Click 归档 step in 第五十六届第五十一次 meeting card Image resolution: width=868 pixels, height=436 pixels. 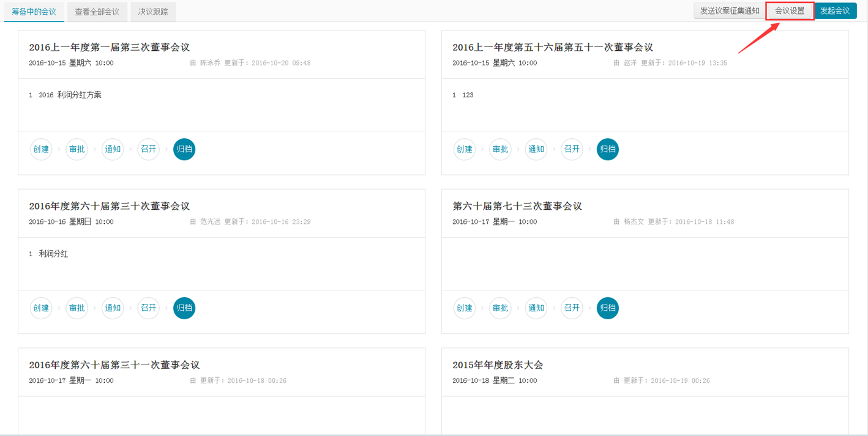click(x=608, y=149)
